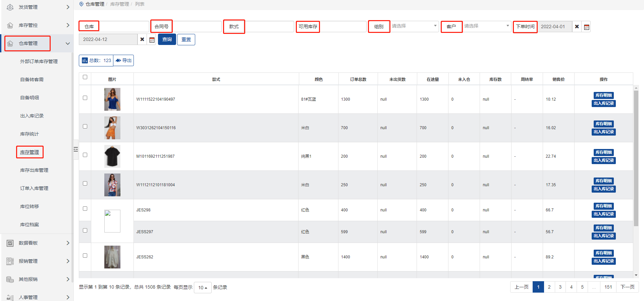
Task: Select 库存统计 from the sidebar menu
Action: [x=30, y=134]
